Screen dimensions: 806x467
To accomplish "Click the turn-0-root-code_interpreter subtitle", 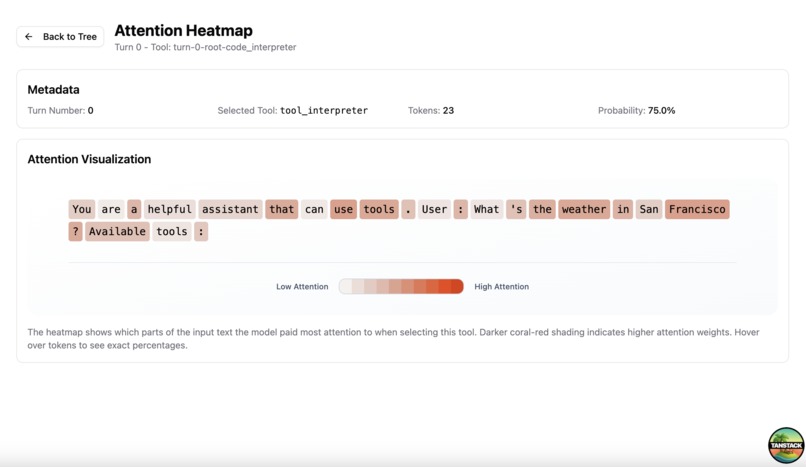I will (205, 47).
